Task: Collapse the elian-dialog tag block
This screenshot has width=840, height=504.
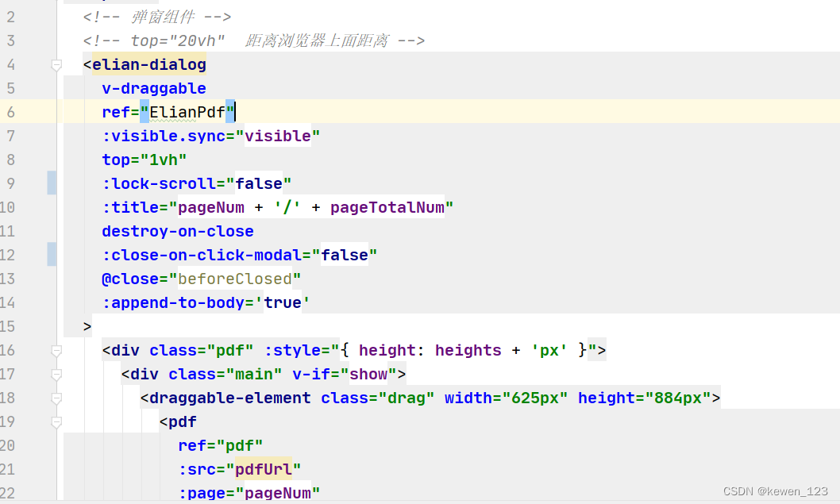Action: pos(56,64)
